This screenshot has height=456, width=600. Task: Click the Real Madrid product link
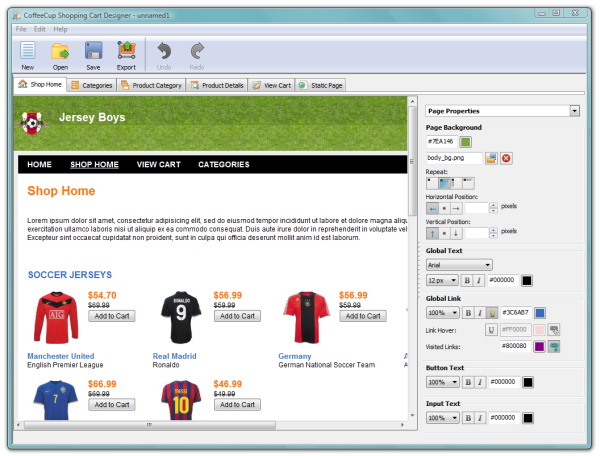(174, 356)
